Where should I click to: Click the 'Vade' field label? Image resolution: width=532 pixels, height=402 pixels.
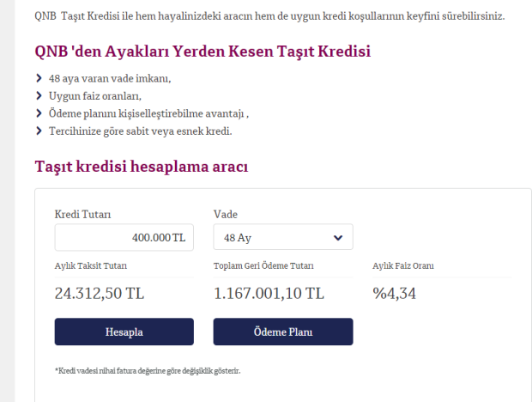(226, 214)
